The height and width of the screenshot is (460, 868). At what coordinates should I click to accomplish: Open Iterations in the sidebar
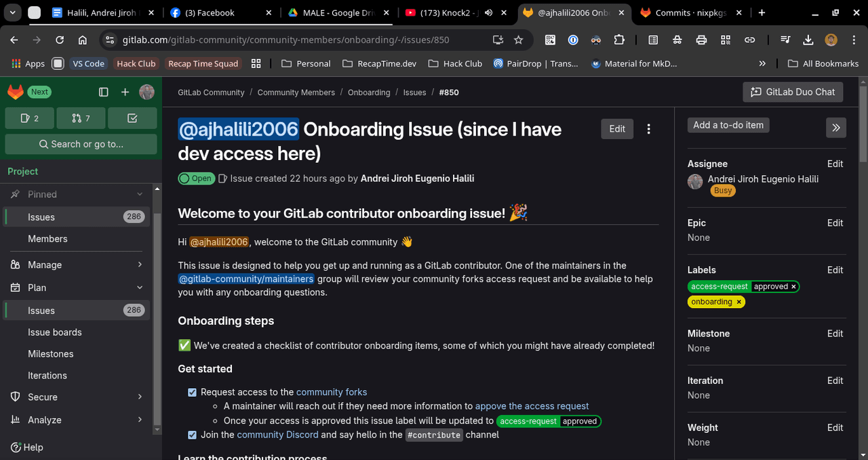(x=77, y=375)
